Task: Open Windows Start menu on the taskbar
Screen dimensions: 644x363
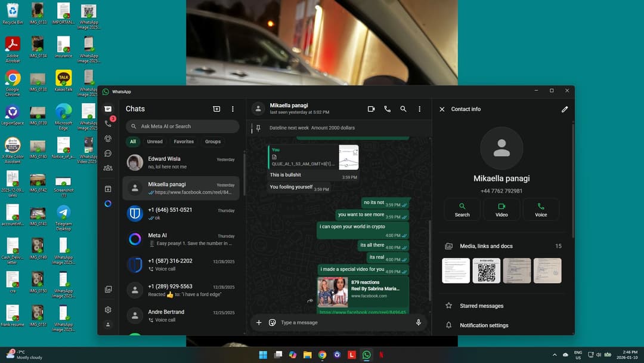Action: tap(263, 355)
